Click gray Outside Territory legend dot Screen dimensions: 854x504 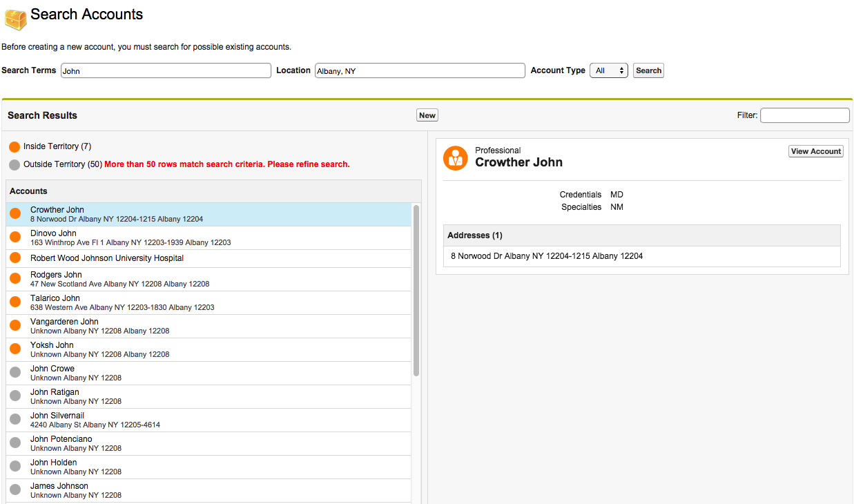coord(14,165)
